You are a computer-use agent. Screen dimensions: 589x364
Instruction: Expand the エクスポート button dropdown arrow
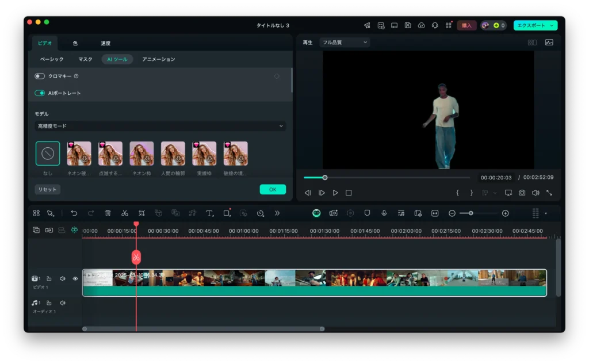552,25
